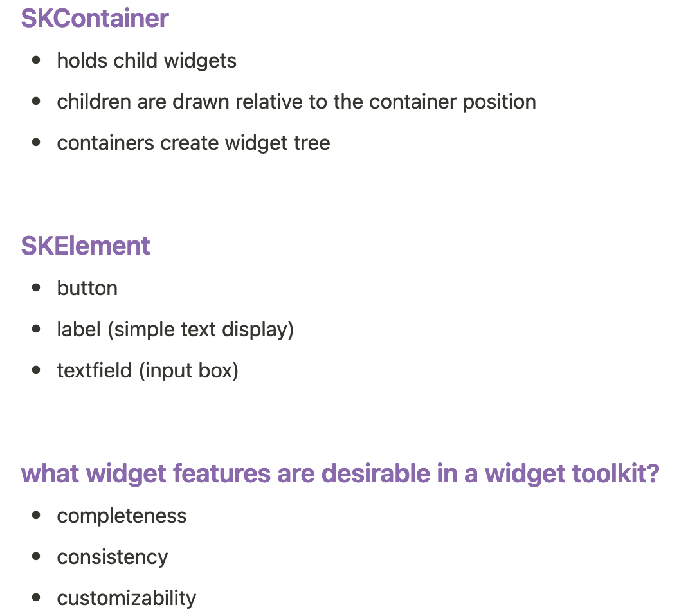697x616 pixels.
Task: Click the bullet dot before 'holds child widgets'
Action: coord(36,60)
